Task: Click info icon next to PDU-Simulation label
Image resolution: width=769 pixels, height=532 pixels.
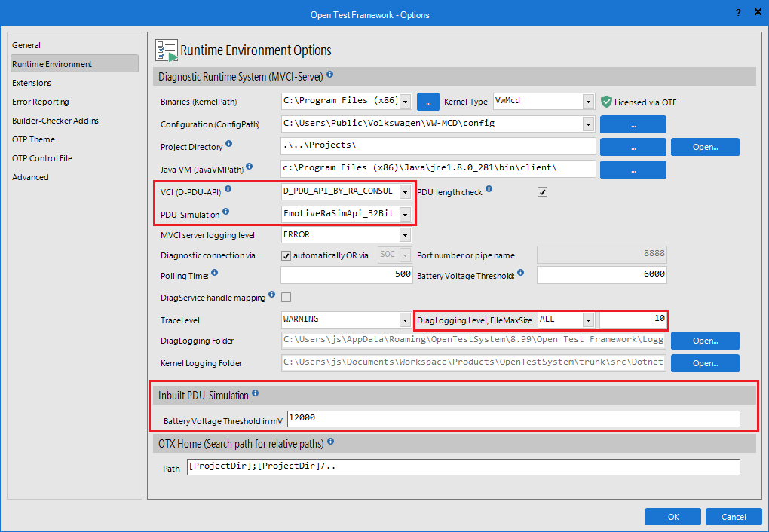Action: pos(226,212)
